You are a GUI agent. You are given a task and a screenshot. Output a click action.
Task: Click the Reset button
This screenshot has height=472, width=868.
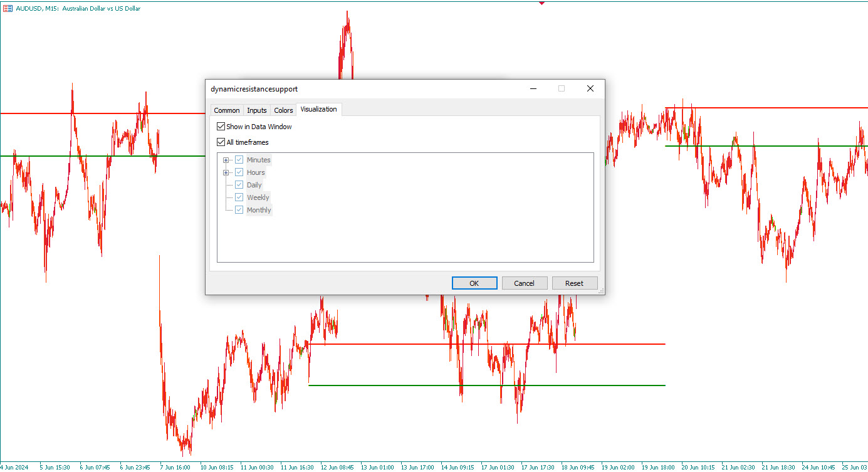coord(575,283)
